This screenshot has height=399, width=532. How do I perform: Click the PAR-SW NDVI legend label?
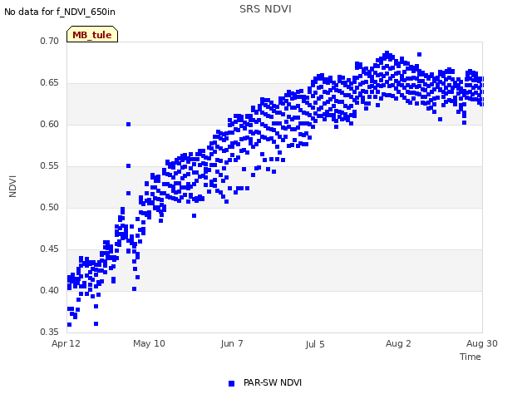pos(273,382)
